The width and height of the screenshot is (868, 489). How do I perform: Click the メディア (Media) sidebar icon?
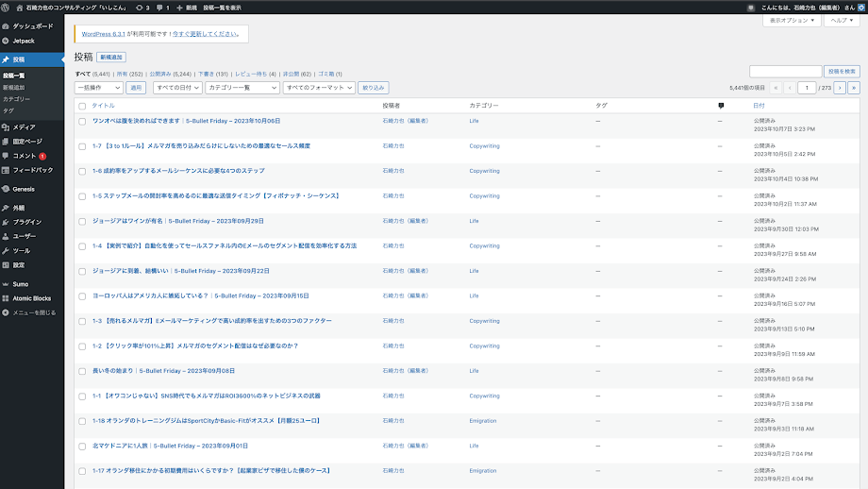[6, 126]
